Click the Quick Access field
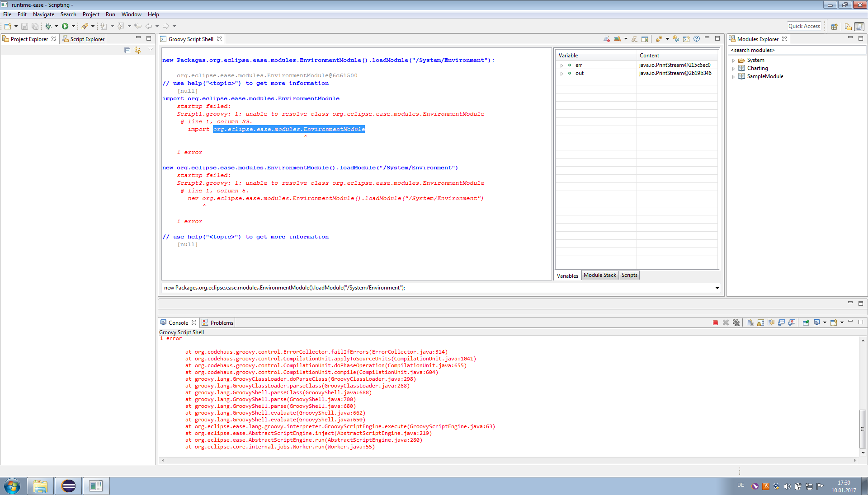The width and height of the screenshot is (868, 495). coord(804,26)
